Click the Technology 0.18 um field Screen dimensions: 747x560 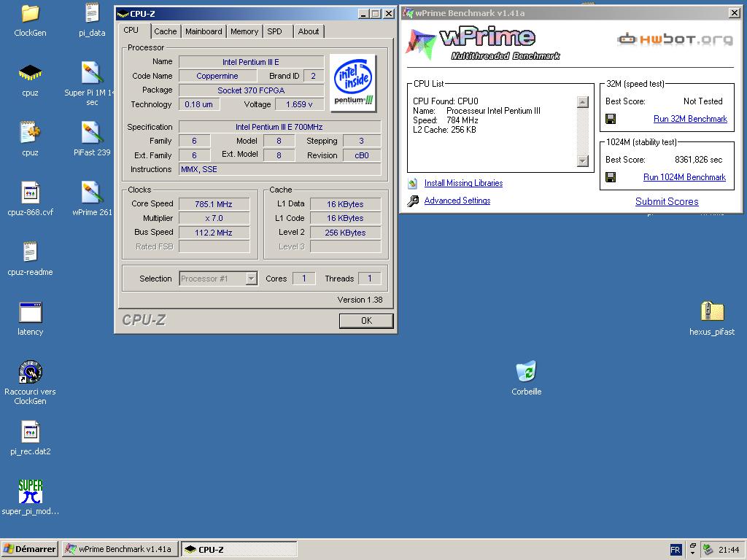[199, 104]
